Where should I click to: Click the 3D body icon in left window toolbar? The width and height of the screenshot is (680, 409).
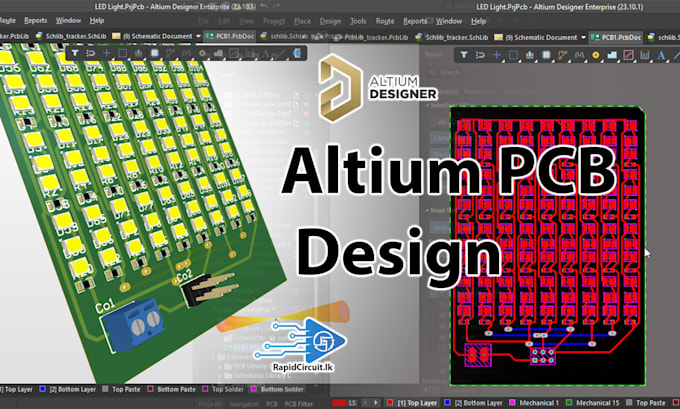pyautogui.click(x=298, y=53)
